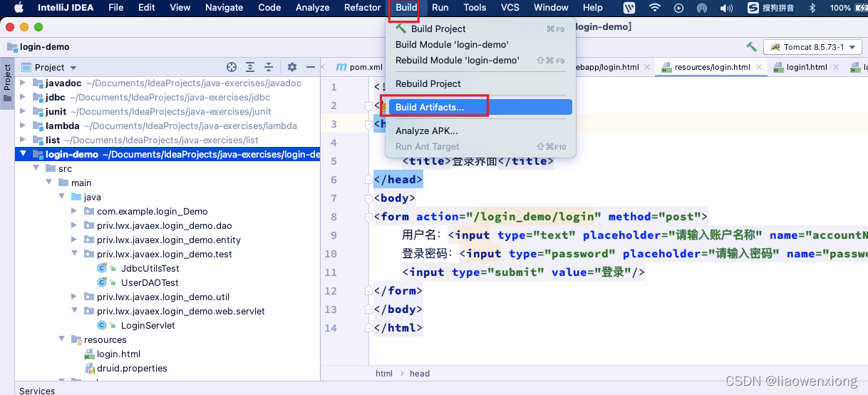Click the Locate/Select Opened File target icon
868x395 pixels.
(x=232, y=67)
